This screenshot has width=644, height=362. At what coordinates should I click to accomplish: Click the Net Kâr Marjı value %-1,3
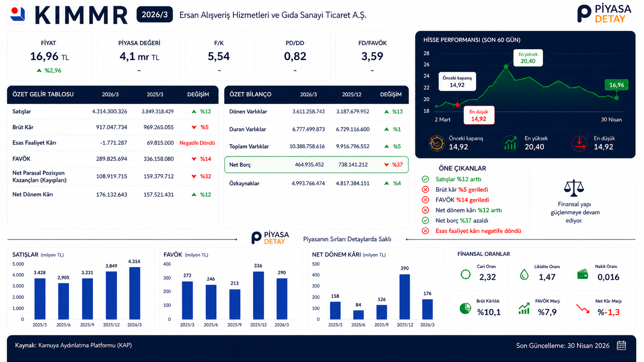click(x=609, y=312)
